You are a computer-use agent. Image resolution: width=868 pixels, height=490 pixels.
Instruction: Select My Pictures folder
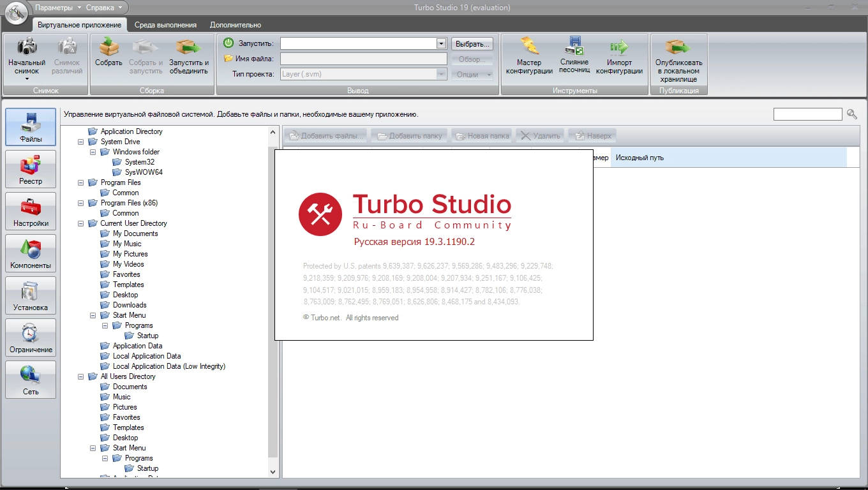(x=130, y=254)
